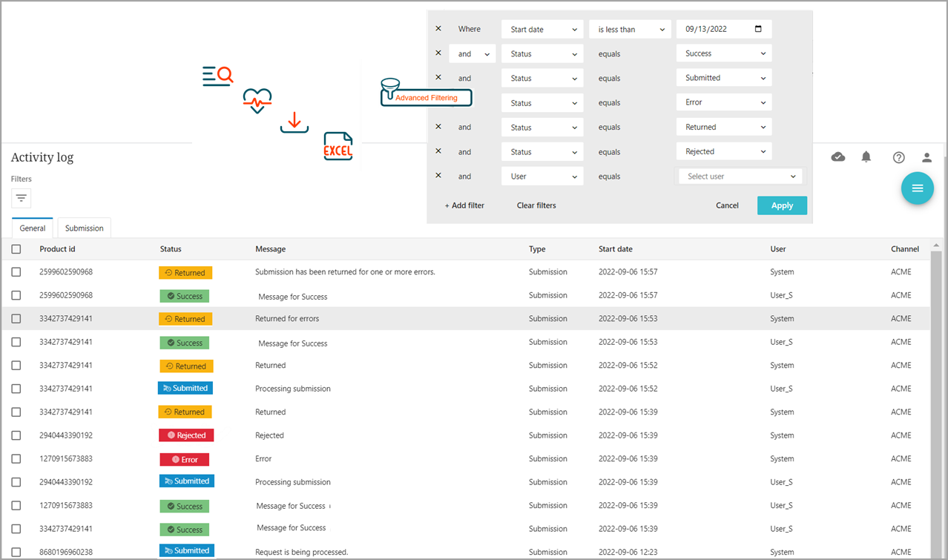This screenshot has height=560, width=948.
Task: Click the Advanced Filtering funnel icon
Action: coord(389,90)
